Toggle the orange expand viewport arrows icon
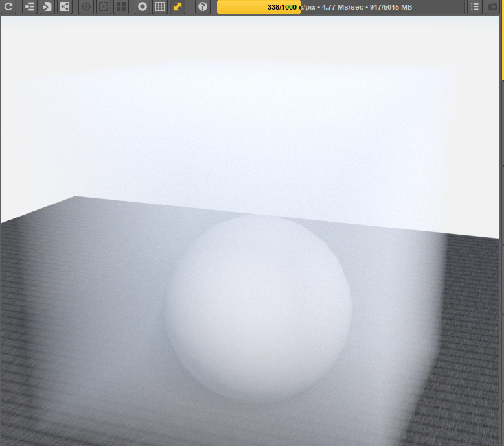 (x=178, y=6)
